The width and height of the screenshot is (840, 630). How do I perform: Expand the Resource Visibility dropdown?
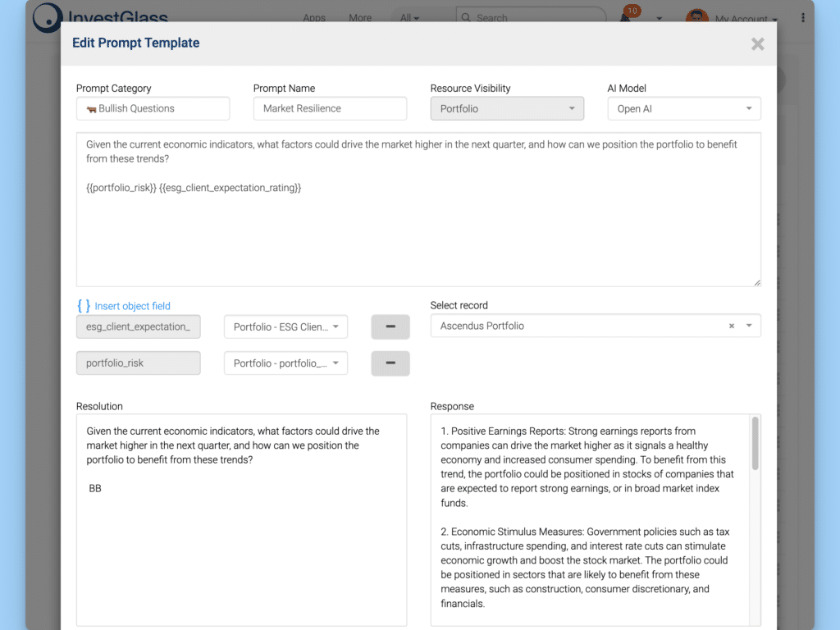pyautogui.click(x=507, y=108)
